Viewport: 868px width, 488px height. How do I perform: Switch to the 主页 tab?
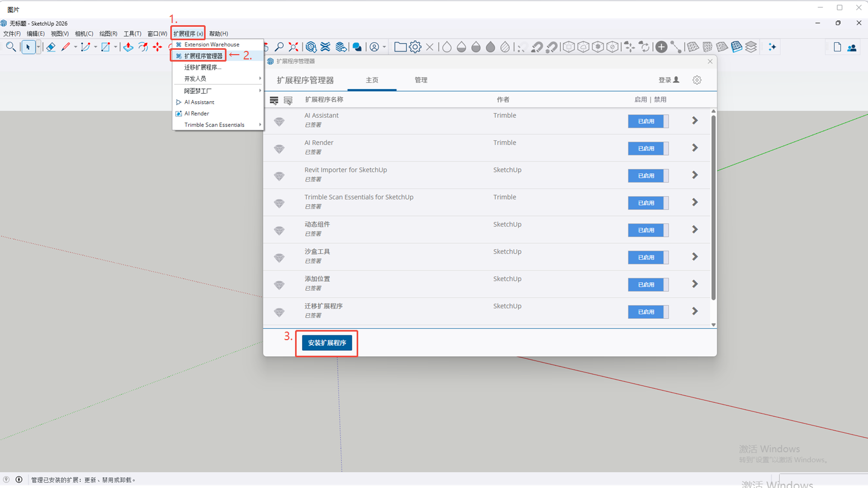(x=372, y=80)
